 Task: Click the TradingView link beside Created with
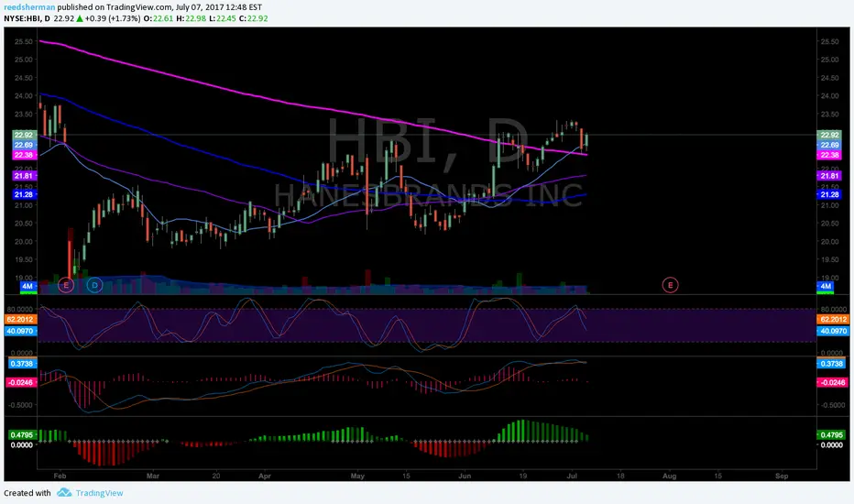click(x=99, y=493)
